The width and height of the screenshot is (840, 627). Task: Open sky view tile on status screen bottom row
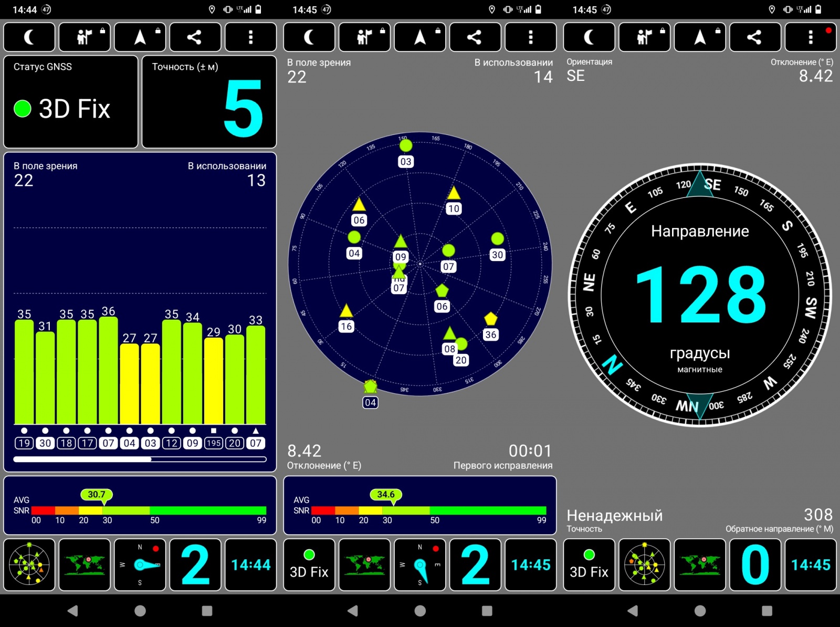[29, 565]
